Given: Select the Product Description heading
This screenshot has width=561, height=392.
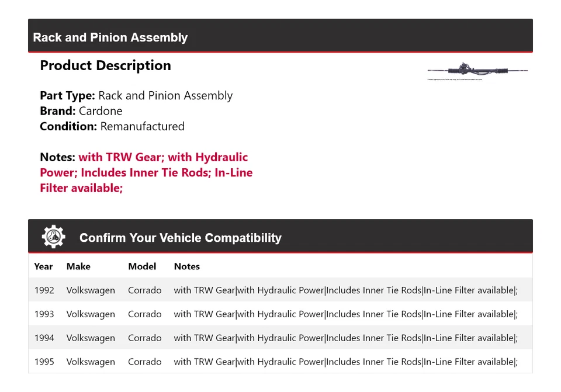Looking at the screenshot, I should pos(105,65).
